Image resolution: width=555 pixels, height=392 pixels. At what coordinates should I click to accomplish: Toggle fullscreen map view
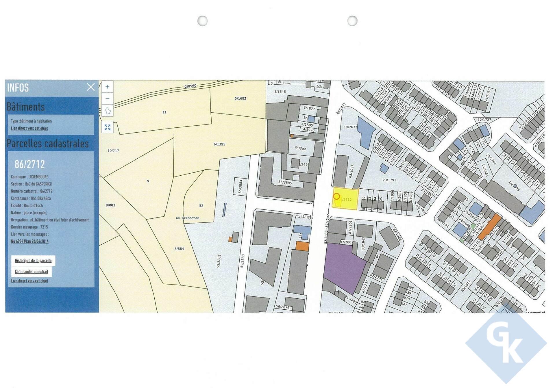(x=107, y=127)
